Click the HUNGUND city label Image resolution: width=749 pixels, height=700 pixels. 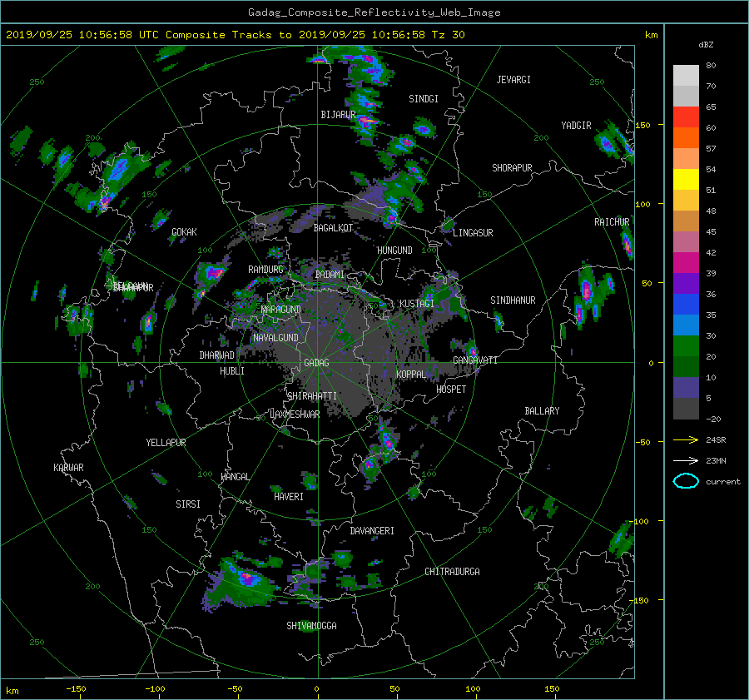(394, 251)
